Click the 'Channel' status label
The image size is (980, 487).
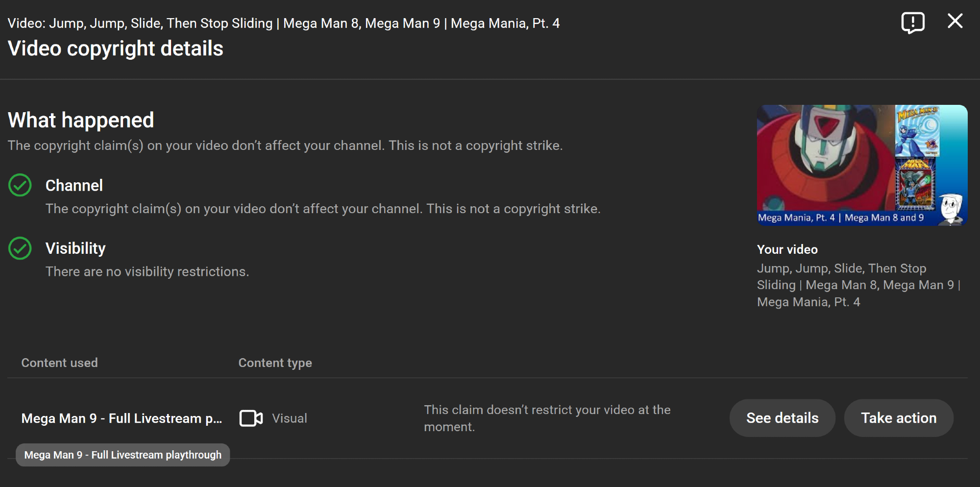(x=74, y=186)
